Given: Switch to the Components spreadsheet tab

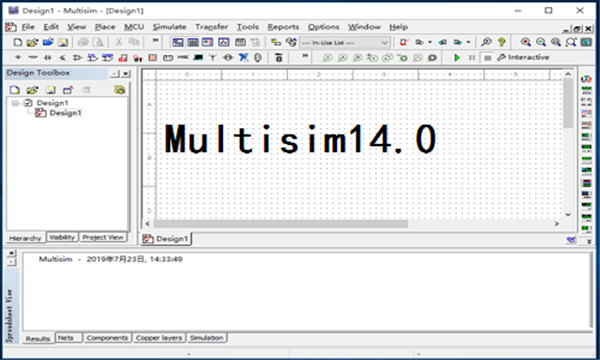Looking at the screenshot, I should (x=107, y=338).
